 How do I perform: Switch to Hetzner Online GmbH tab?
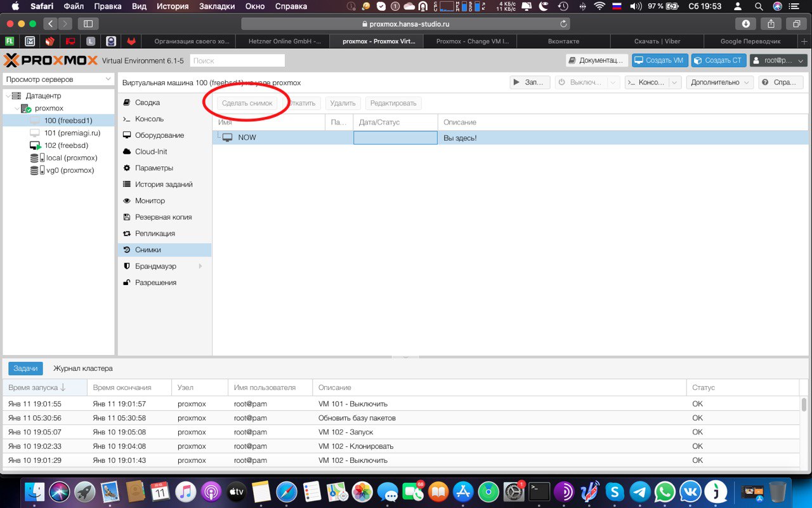click(x=282, y=41)
